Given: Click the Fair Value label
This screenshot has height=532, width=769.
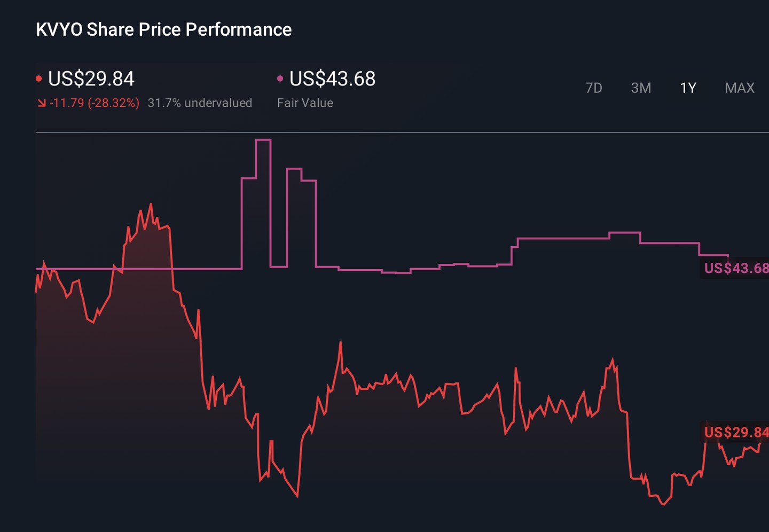Looking at the screenshot, I should (x=305, y=103).
